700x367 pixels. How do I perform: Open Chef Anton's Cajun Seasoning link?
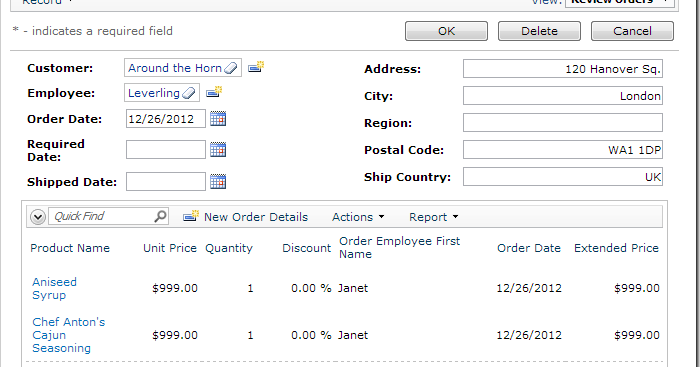(69, 335)
